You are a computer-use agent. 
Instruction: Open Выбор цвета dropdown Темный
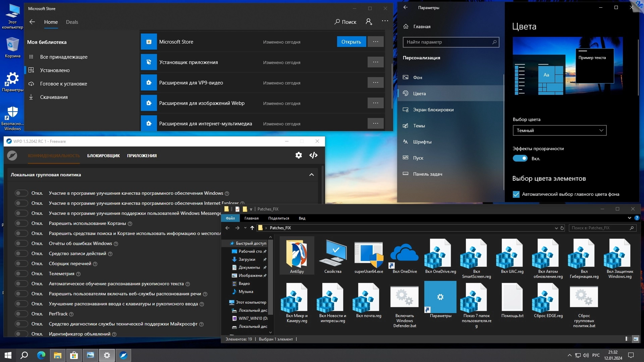(x=559, y=130)
